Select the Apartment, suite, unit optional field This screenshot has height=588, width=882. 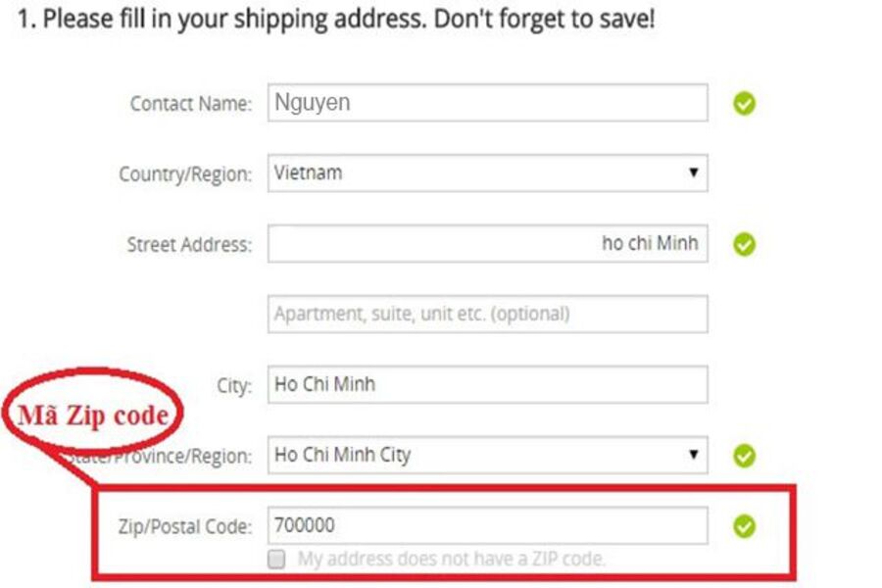tap(487, 315)
